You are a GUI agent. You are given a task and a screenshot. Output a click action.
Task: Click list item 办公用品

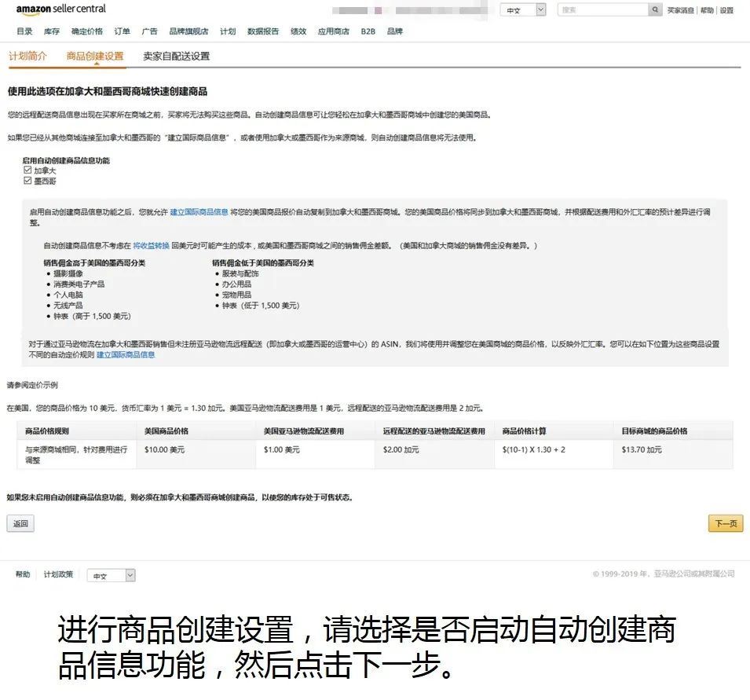click(236, 284)
